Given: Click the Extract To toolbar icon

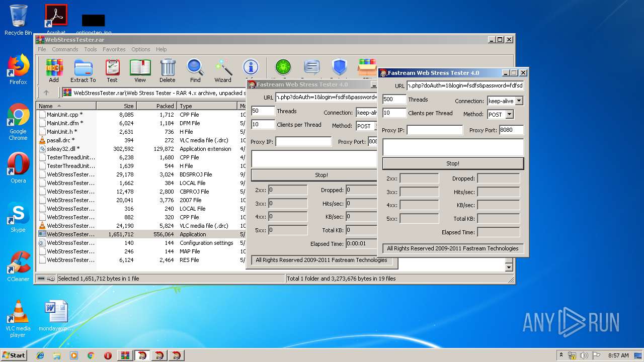Looking at the screenshot, I should point(83,70).
